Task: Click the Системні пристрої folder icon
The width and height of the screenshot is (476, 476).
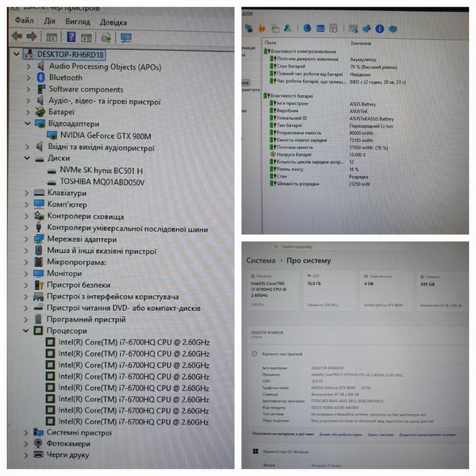Action: (x=38, y=432)
